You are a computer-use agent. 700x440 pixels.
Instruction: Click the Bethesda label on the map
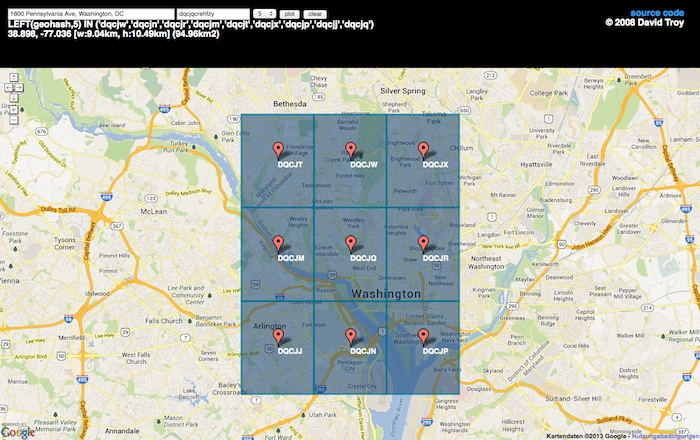290,104
